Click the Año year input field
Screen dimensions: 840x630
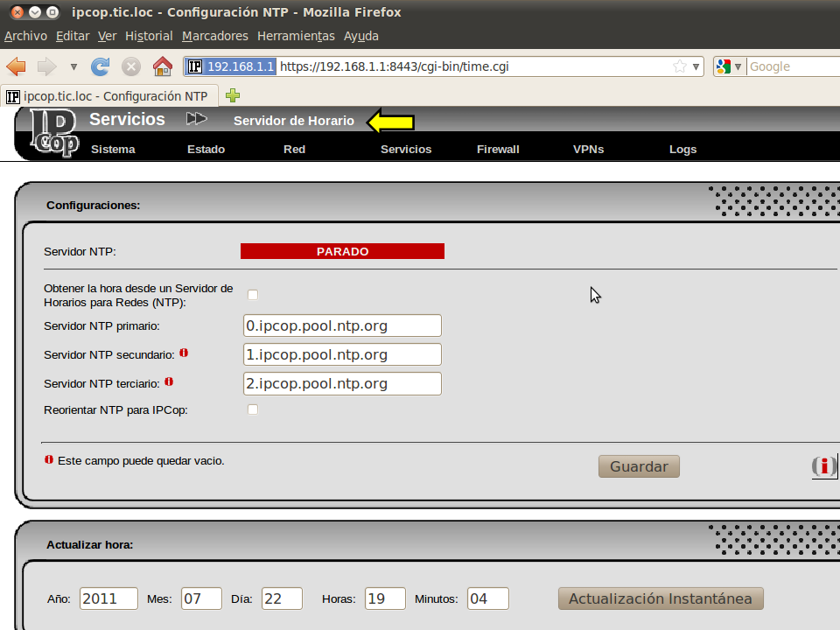pos(108,598)
